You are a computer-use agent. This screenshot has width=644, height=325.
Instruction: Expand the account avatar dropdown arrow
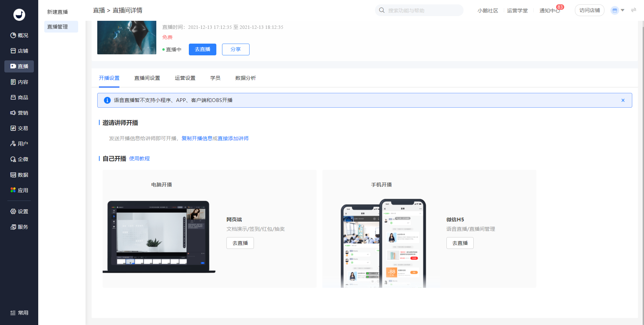pyautogui.click(x=623, y=10)
